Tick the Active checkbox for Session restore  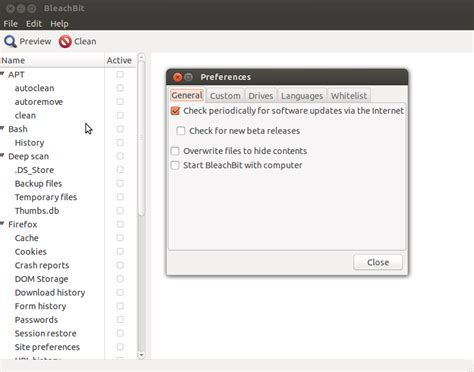(120, 333)
